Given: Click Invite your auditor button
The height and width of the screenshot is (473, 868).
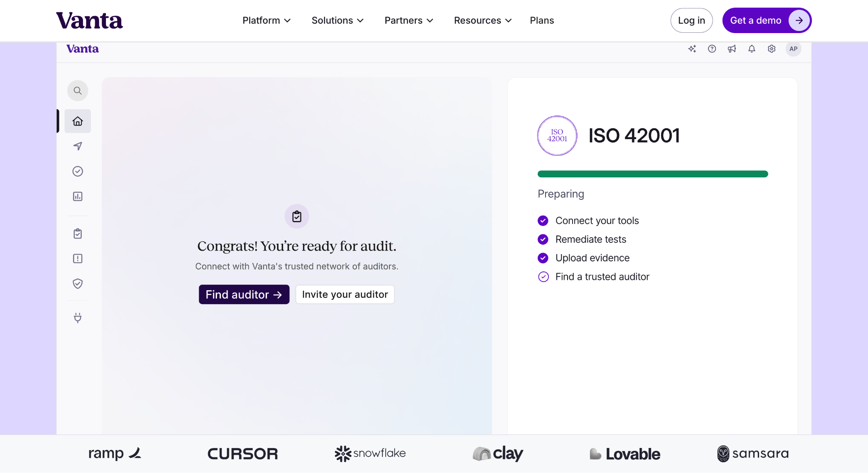Looking at the screenshot, I should pyautogui.click(x=345, y=294).
